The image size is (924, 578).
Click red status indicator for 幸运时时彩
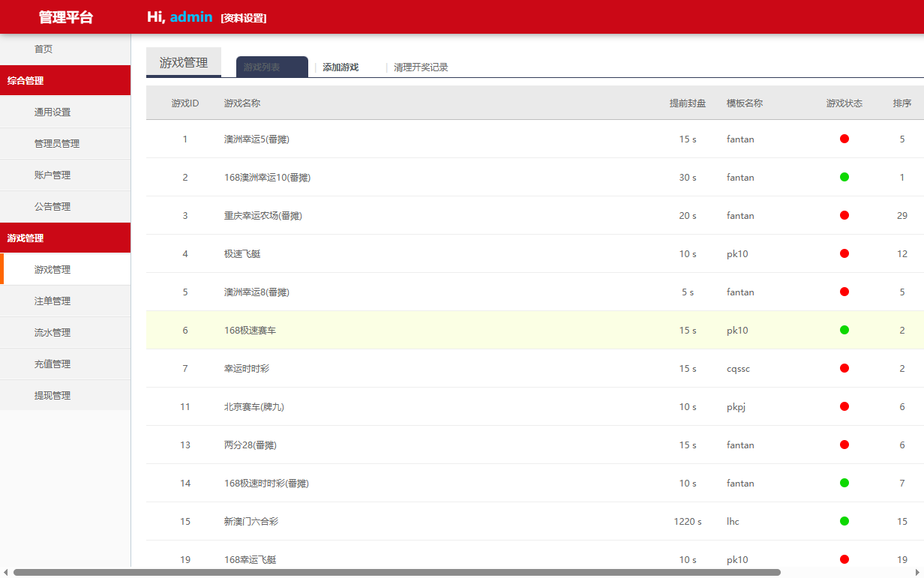point(844,368)
